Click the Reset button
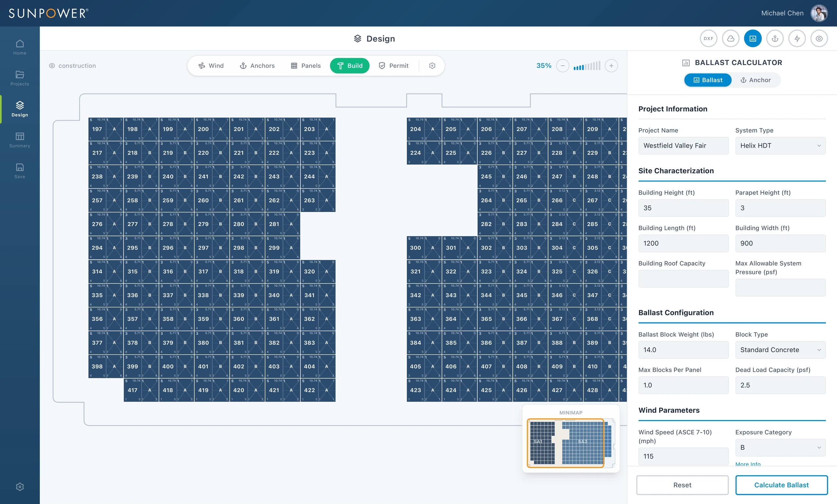Screen dimensions: 837x504 coord(682,485)
